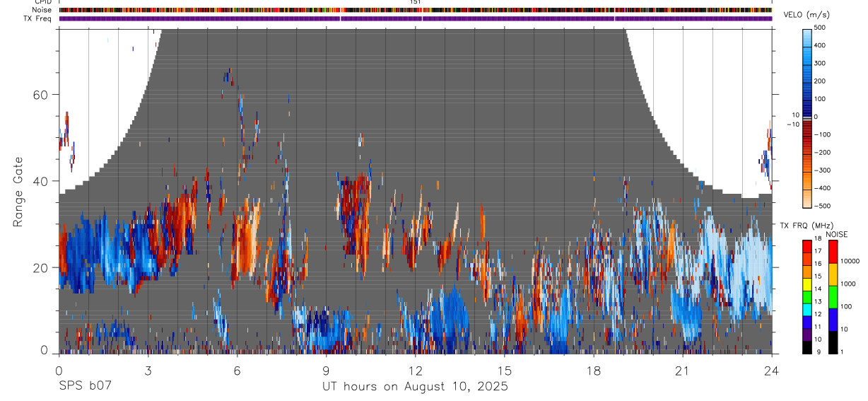Click the "UT hours on August 10, 2025" axis title

pos(416,387)
